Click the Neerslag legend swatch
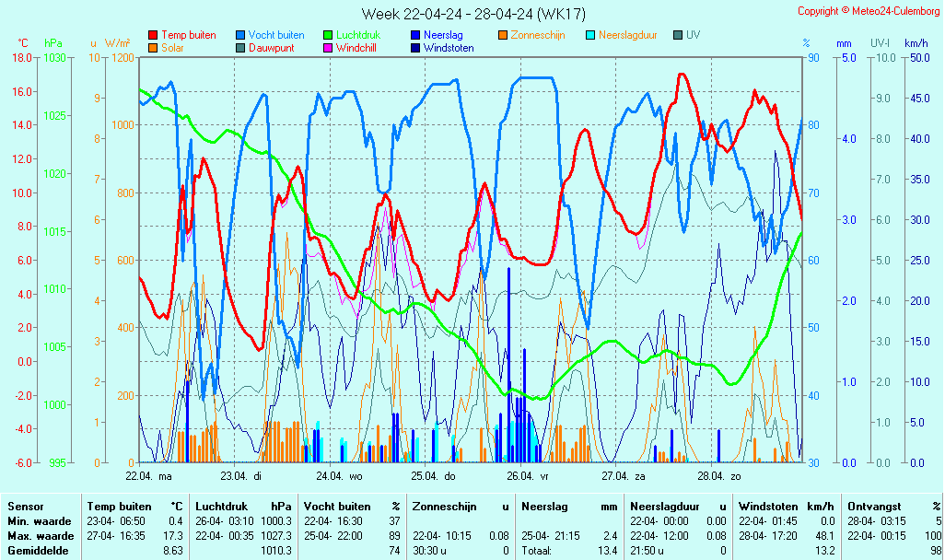The height and width of the screenshot is (560, 945). (x=415, y=35)
